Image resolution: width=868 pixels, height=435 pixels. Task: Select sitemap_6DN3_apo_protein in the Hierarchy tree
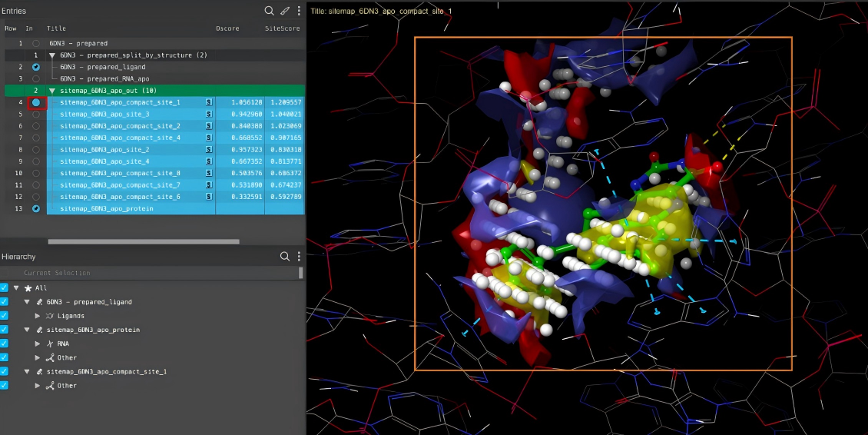[x=93, y=330]
